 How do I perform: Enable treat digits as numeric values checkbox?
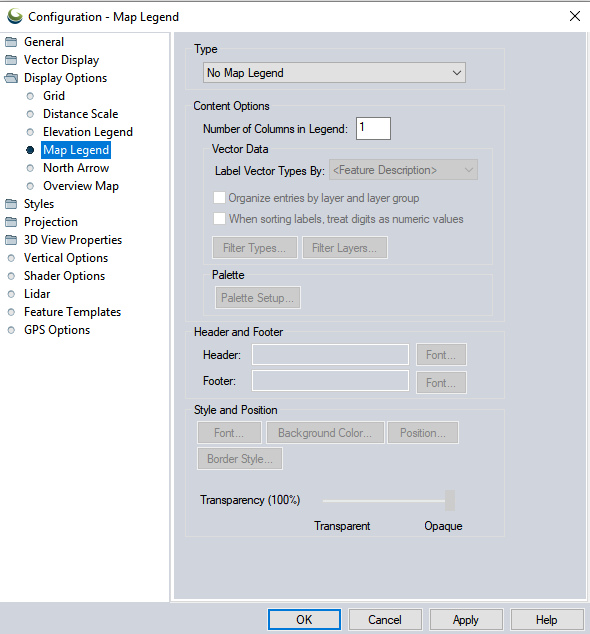coord(219,219)
